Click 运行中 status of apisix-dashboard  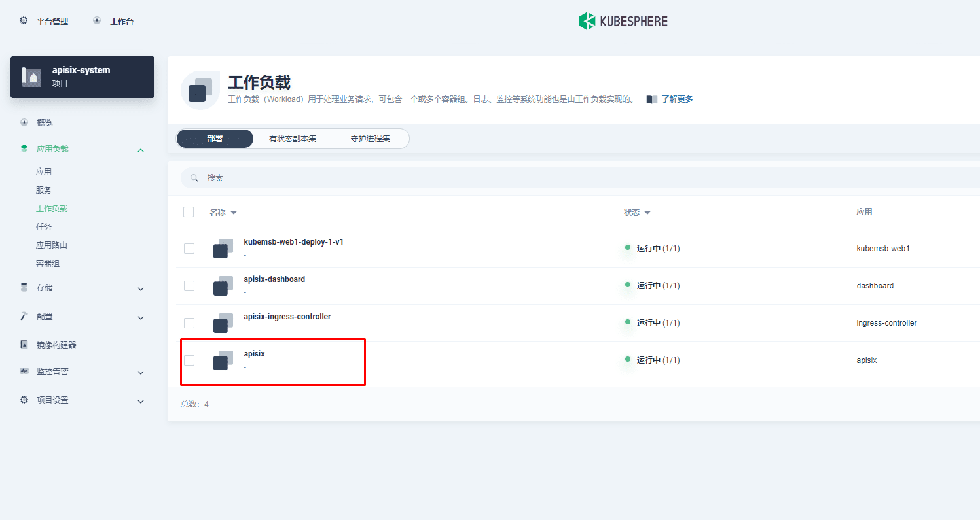click(659, 286)
